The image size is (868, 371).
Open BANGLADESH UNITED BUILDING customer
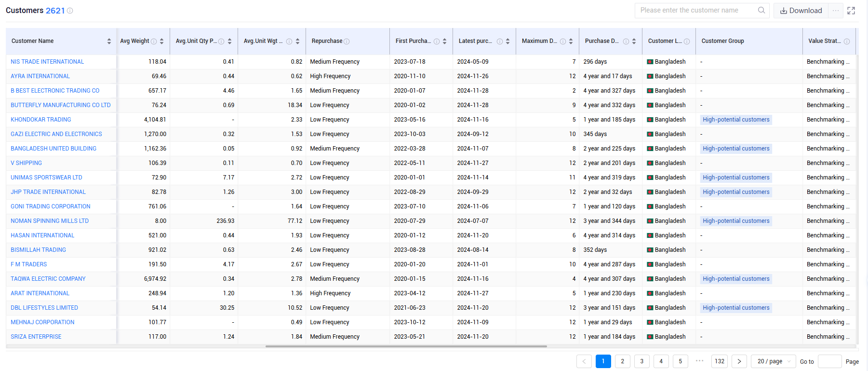tap(53, 149)
